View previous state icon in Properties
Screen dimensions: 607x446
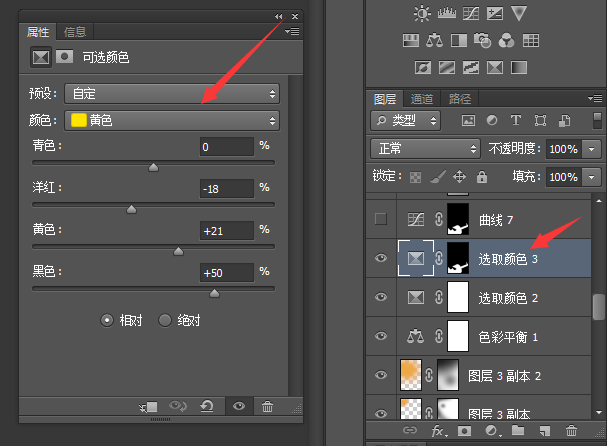point(178,406)
